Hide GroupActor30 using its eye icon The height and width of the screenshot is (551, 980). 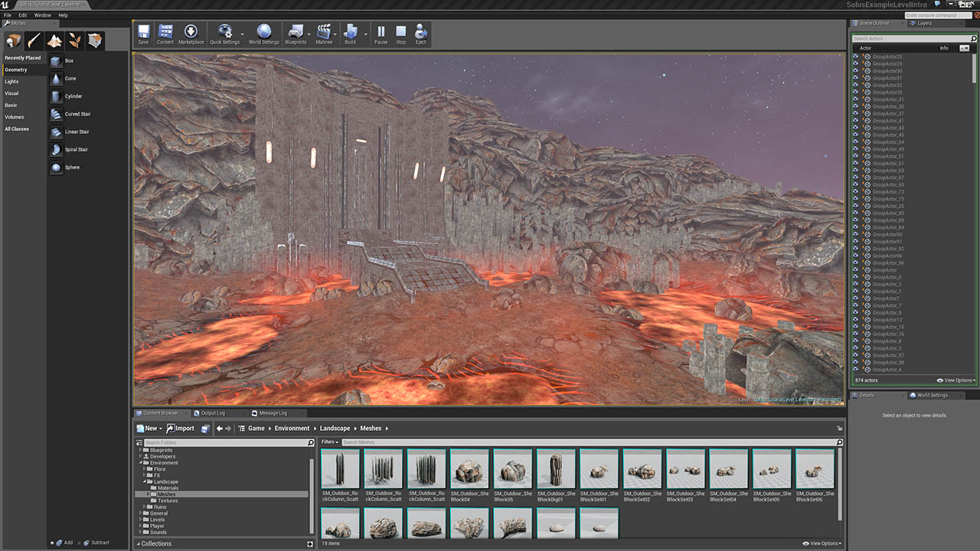coord(855,71)
